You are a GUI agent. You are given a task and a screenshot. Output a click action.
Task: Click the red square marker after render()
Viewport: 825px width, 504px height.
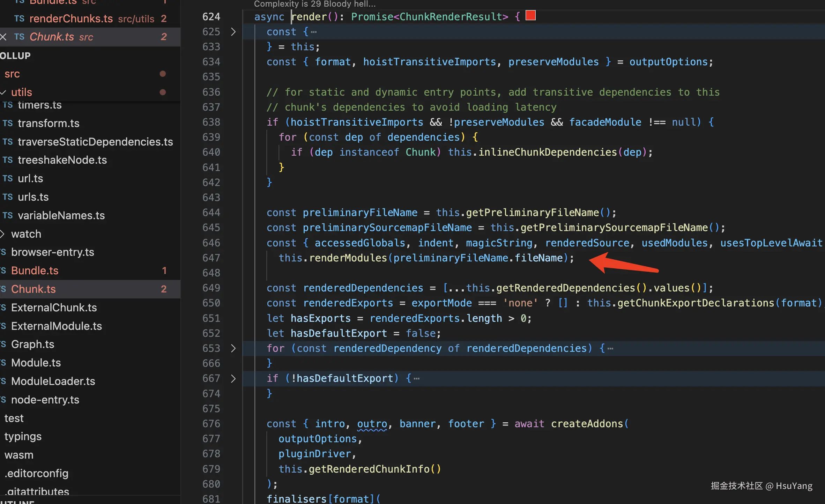coord(530,16)
